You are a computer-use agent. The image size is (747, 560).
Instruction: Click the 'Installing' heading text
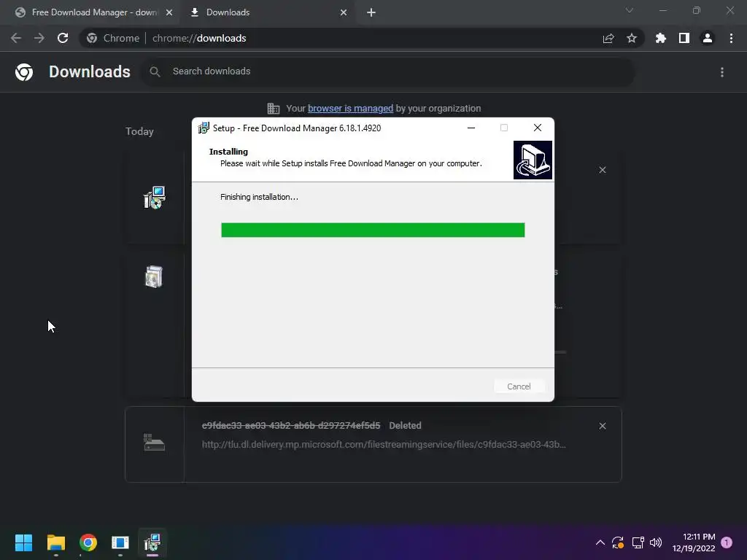pos(228,152)
